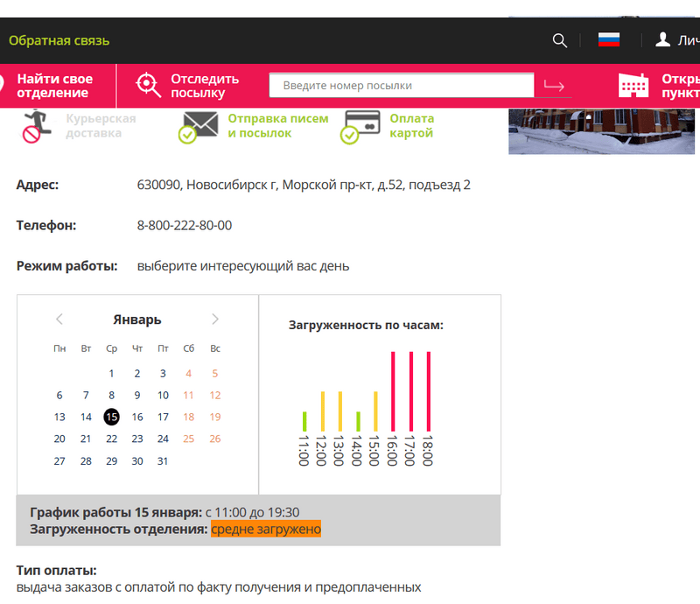The width and height of the screenshot is (700, 604).
Task: Go to next month in calendar
Action: point(215,319)
